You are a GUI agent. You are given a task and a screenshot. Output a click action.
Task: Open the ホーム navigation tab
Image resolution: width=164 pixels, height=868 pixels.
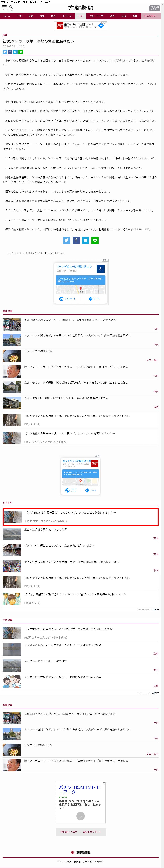pyautogui.click(x=7, y=16)
